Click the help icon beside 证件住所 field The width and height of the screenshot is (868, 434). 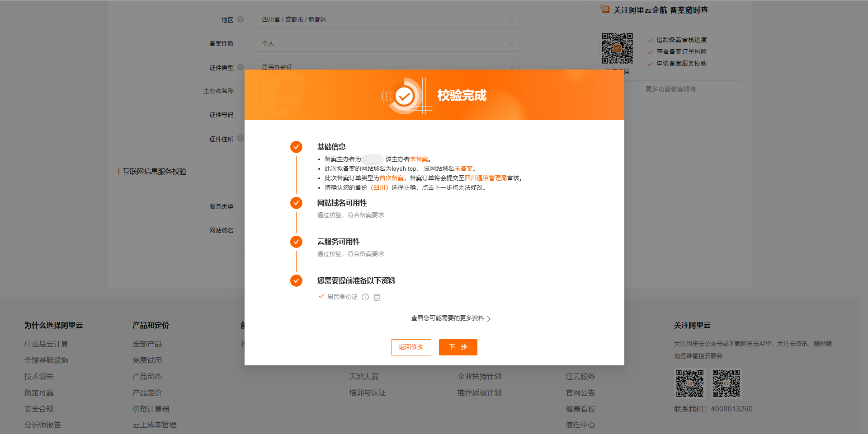[x=240, y=139]
